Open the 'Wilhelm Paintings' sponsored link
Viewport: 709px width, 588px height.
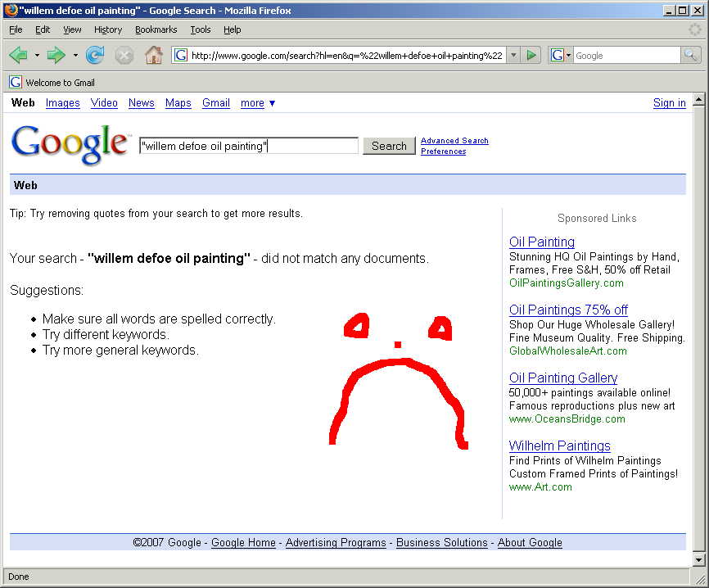coord(560,446)
